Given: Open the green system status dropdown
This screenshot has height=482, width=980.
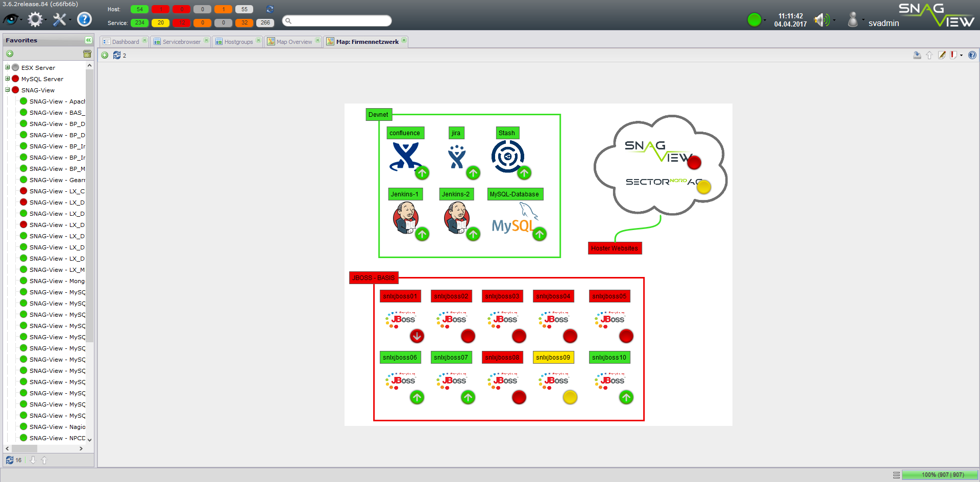Looking at the screenshot, I should (765, 20).
